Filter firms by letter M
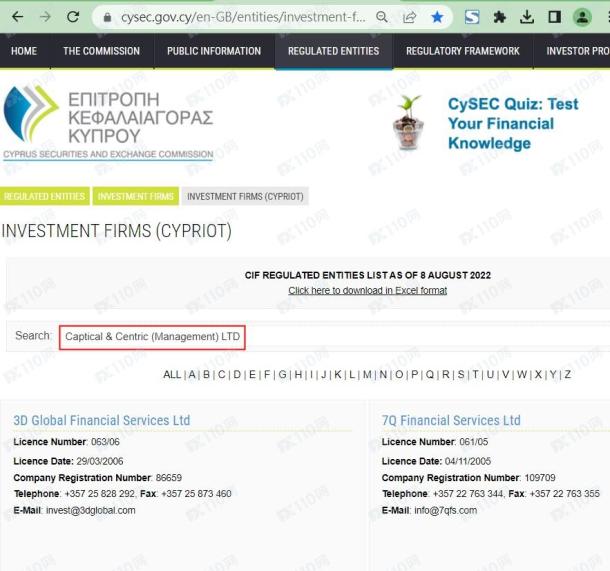 coord(367,375)
